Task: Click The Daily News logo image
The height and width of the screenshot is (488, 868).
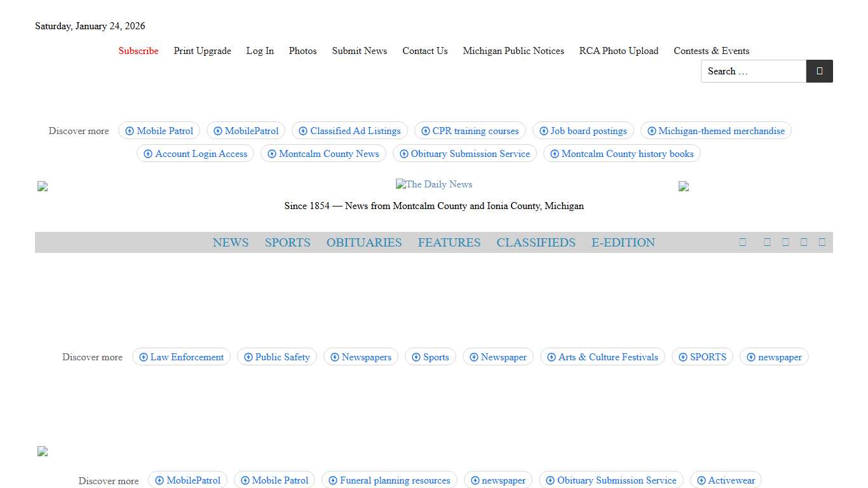Action: 434,184
